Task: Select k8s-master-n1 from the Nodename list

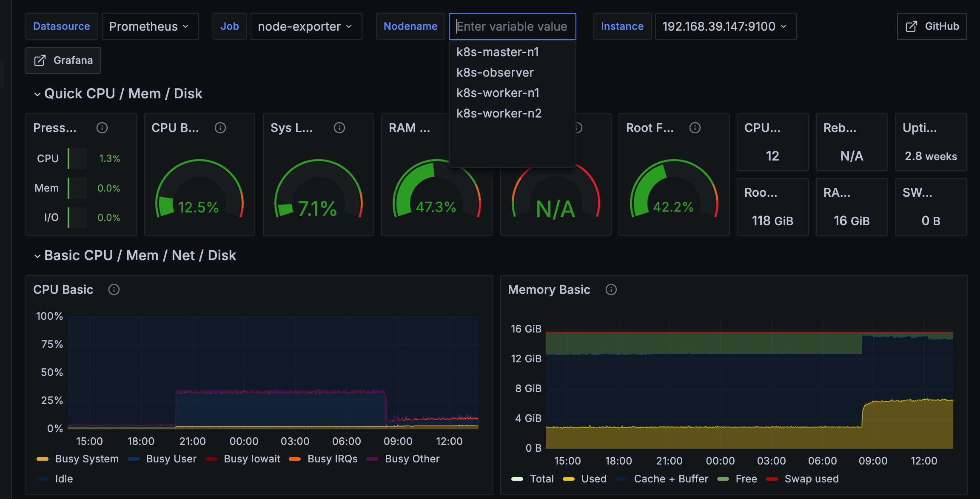Action: point(497,52)
